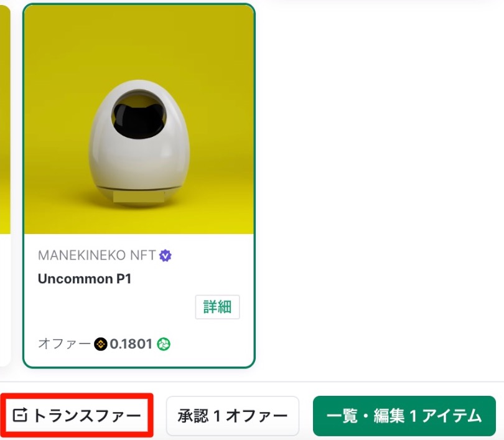Click the black BNB coin icon
The image size is (504, 440).
click(x=101, y=344)
